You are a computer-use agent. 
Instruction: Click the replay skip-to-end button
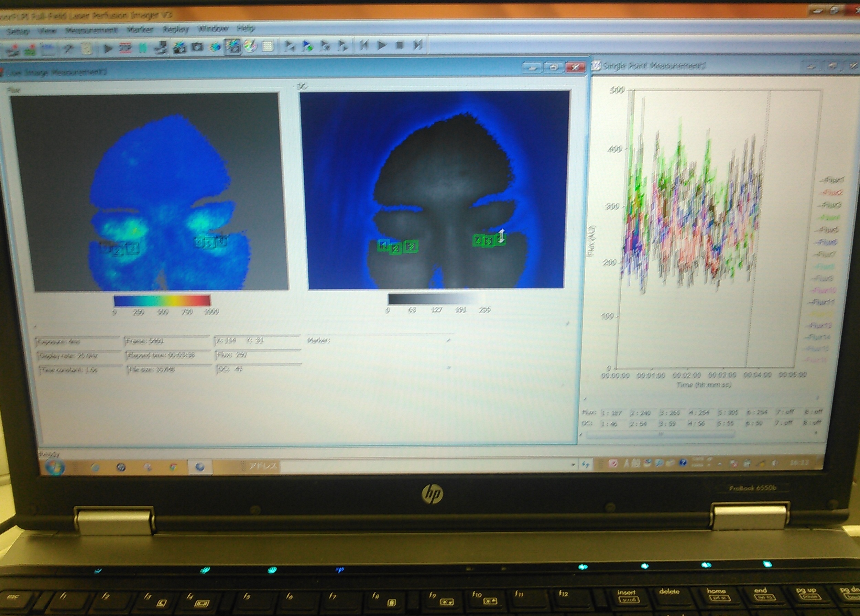click(x=417, y=45)
